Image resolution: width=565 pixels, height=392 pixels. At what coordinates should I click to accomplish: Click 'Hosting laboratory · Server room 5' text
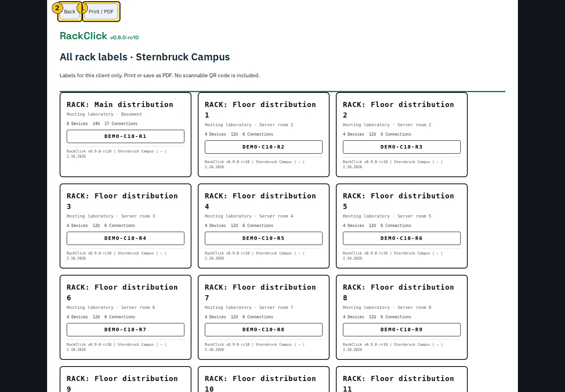pos(387,216)
